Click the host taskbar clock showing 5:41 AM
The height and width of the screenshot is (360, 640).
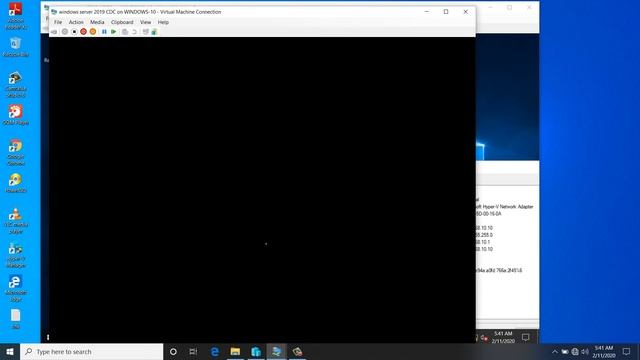[604, 351]
